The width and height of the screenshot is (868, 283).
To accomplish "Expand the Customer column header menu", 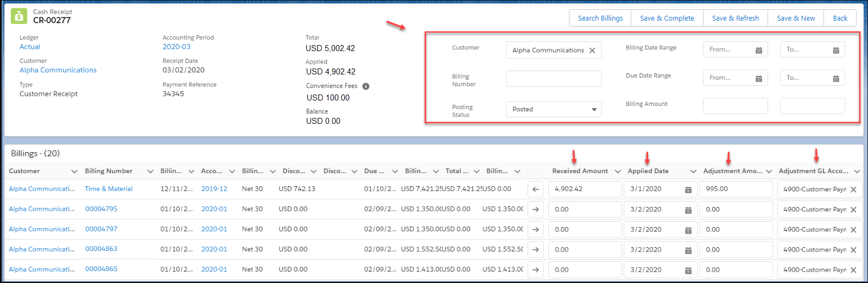I will (x=74, y=172).
